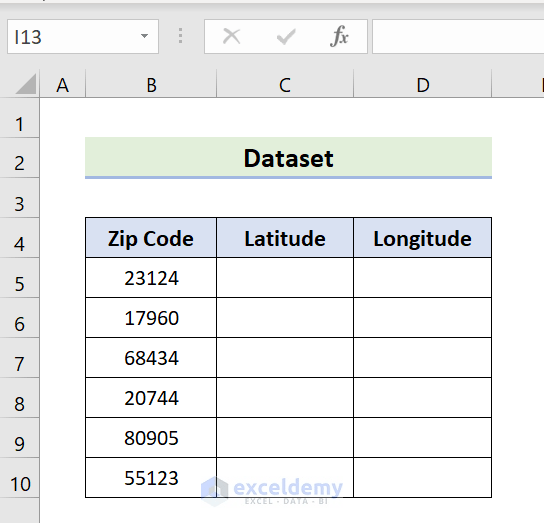Select column B header
The width and height of the screenshot is (544, 523).
coord(151,84)
